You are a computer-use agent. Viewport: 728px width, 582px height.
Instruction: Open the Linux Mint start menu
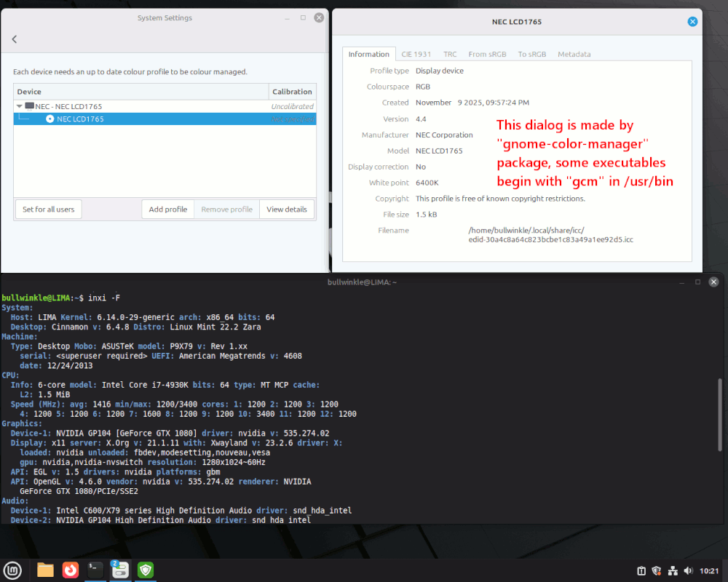click(12, 570)
